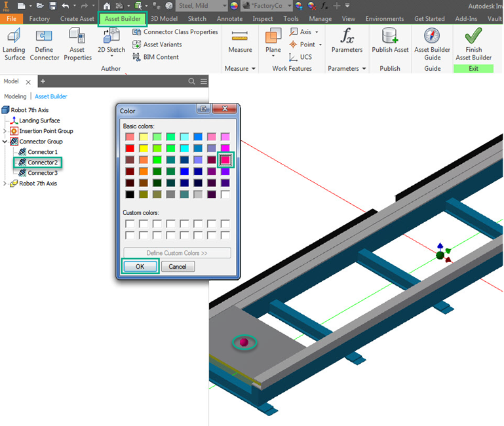Switch to the Create Asset tab
Image resolution: width=504 pixels, height=426 pixels.
click(77, 18)
